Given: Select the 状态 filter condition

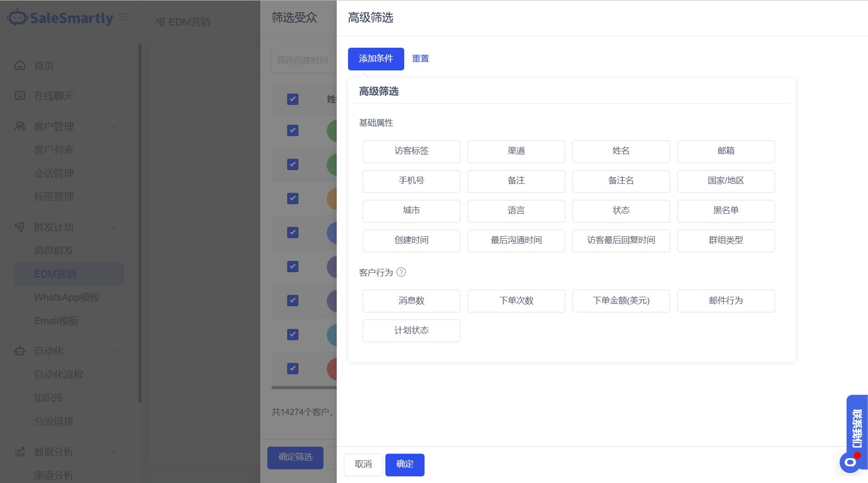Looking at the screenshot, I should pyautogui.click(x=621, y=211).
